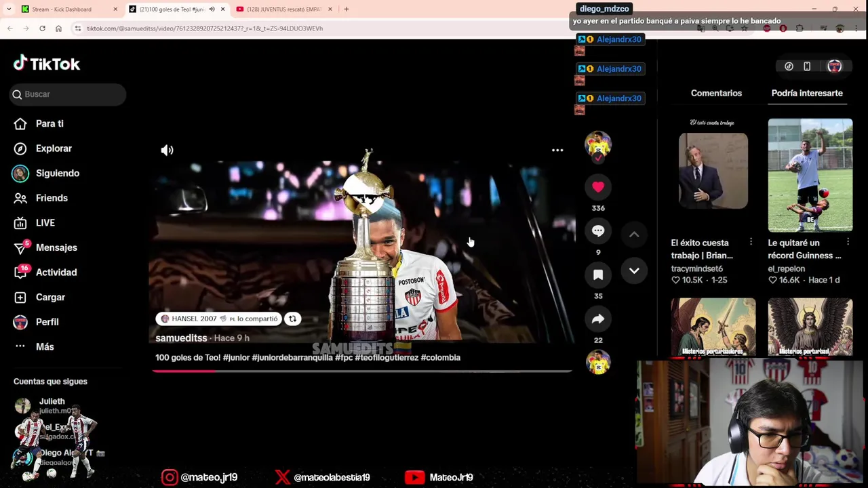The image size is (868, 488).
Task: Go to previous video with up chevron
Action: pyautogui.click(x=634, y=235)
